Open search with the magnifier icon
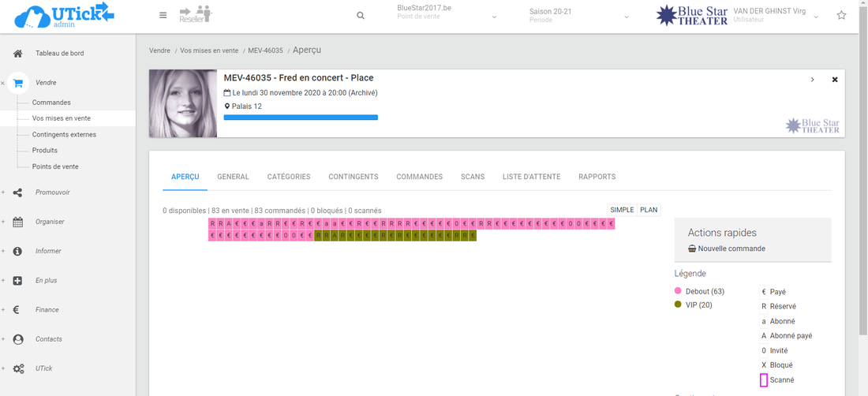Viewport: 868px width, 396px height. coord(361,16)
